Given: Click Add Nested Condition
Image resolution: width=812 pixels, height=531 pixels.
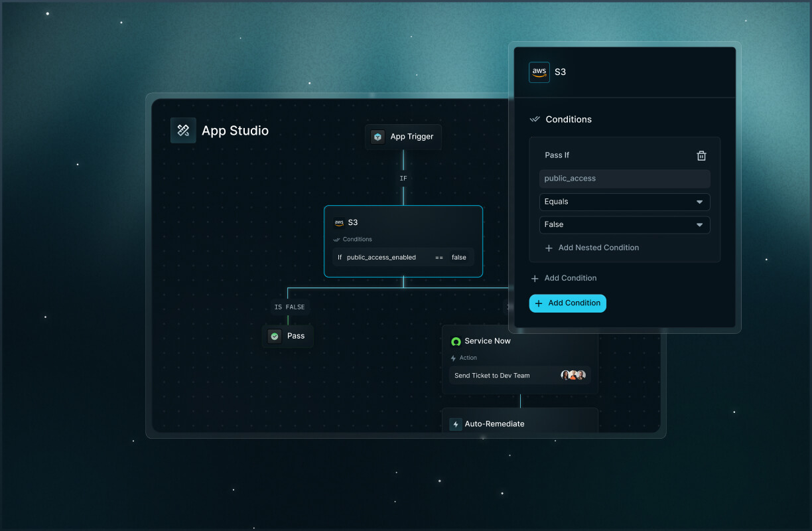Looking at the screenshot, I should (x=591, y=248).
